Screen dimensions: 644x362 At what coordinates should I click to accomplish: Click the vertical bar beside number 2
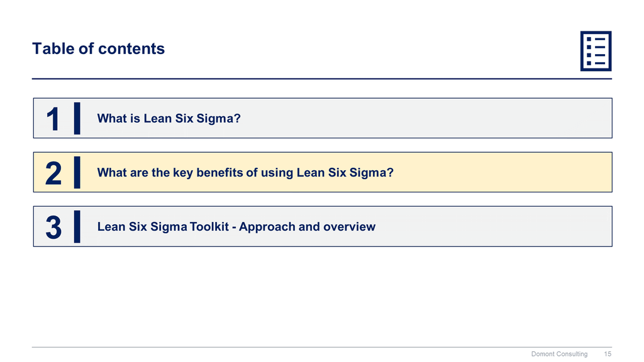(x=77, y=172)
